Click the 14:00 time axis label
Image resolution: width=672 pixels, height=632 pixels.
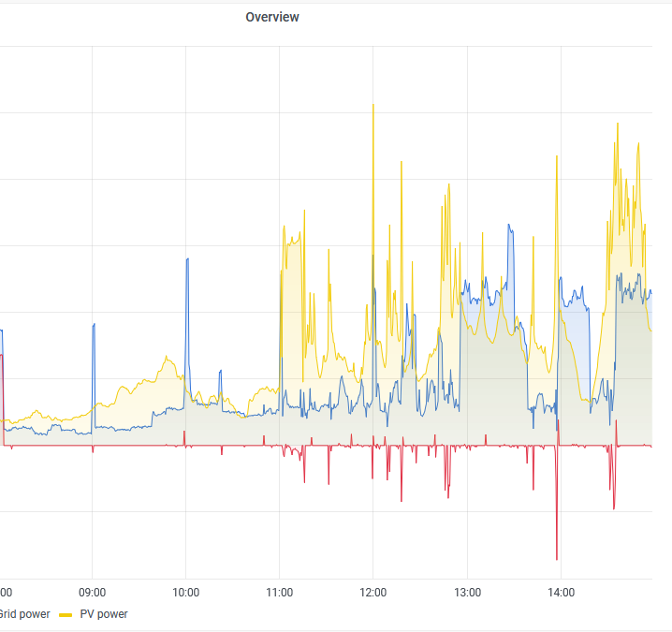tap(561, 592)
